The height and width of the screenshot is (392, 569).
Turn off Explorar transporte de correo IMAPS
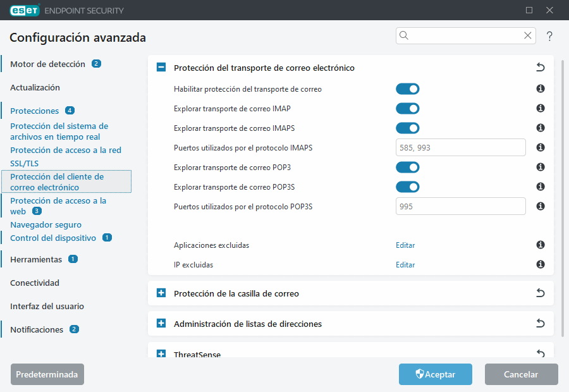coord(407,128)
